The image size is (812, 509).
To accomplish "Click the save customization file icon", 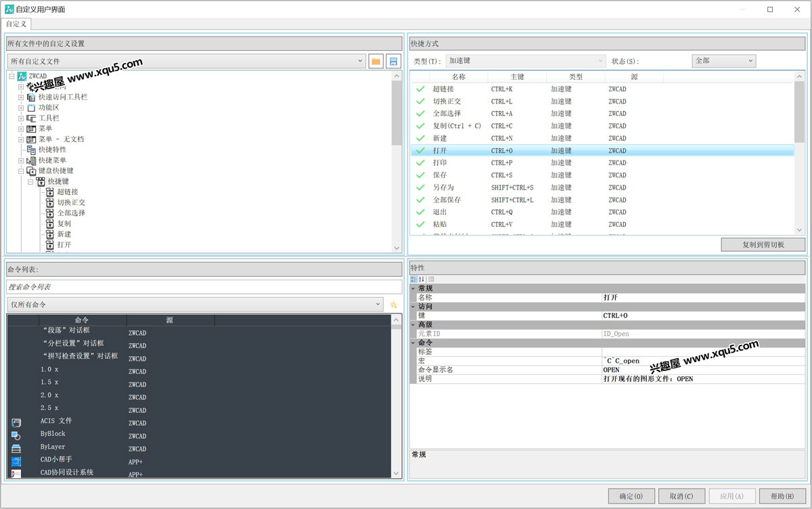I will coord(393,62).
